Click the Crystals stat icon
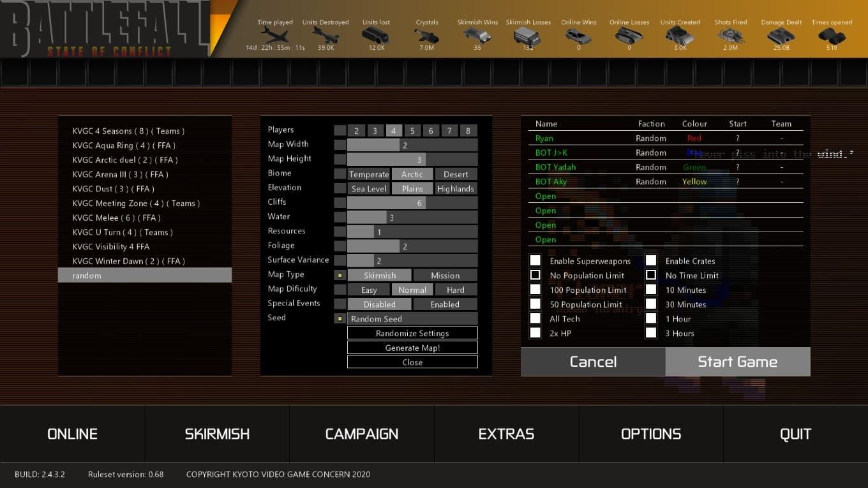The height and width of the screenshot is (488, 868). [427, 35]
